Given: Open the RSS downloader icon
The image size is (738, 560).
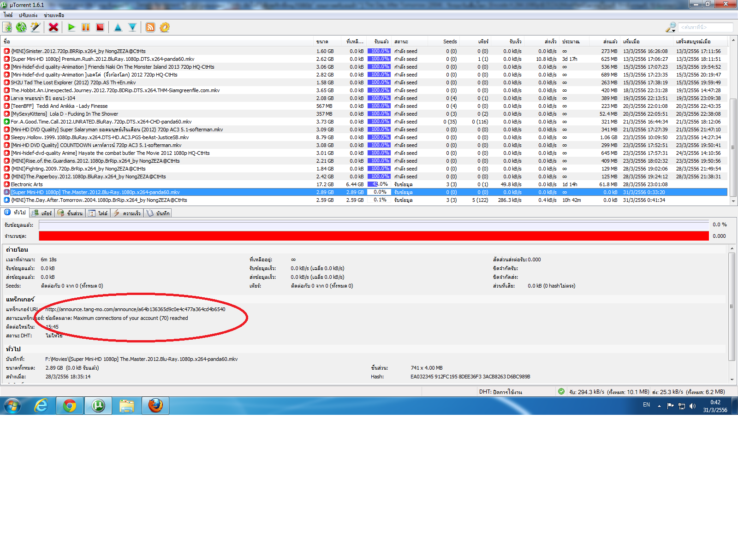Looking at the screenshot, I should coord(150,27).
